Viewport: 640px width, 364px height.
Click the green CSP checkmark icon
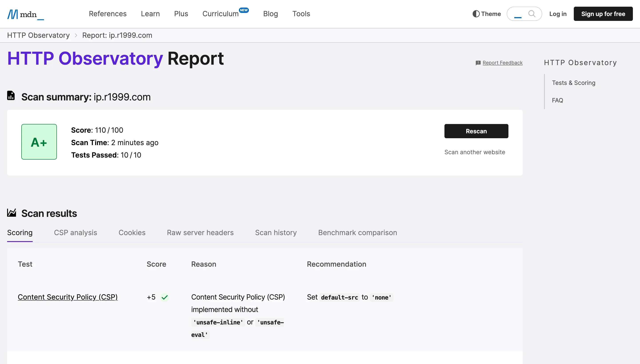[x=164, y=297]
